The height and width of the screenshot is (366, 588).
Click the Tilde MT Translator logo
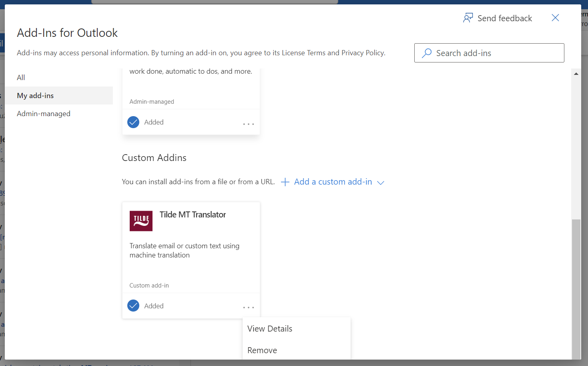(x=141, y=221)
